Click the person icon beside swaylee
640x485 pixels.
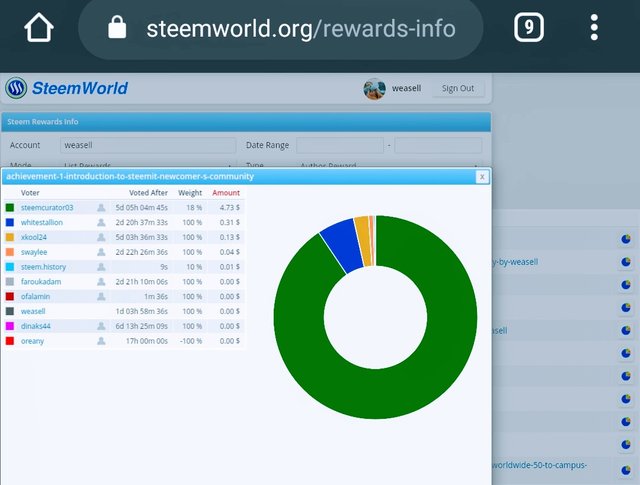tap(101, 252)
